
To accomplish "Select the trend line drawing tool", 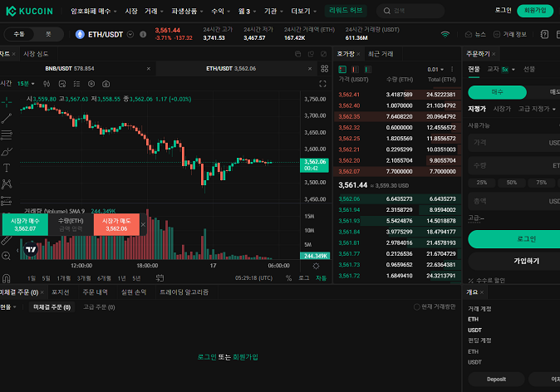I will (x=7, y=119).
